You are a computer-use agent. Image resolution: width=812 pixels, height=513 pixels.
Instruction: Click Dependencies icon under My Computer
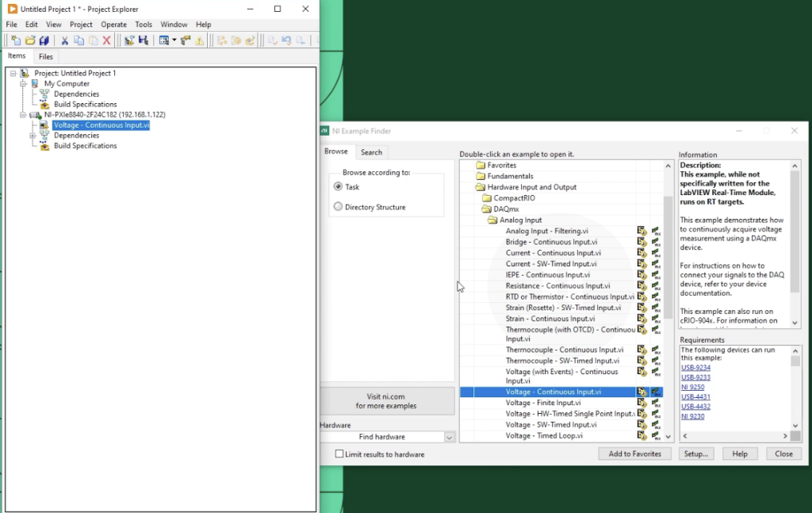tap(44, 94)
